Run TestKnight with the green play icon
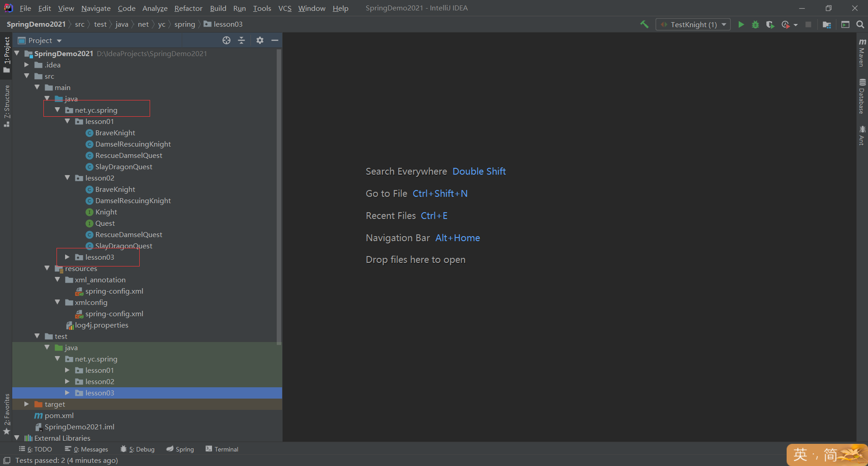868x466 pixels. (741, 24)
